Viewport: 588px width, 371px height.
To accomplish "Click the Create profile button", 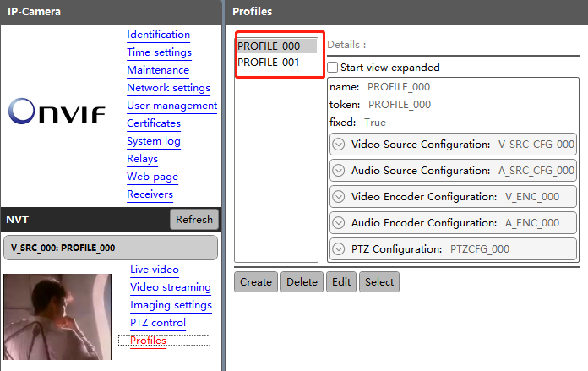I will point(256,281).
